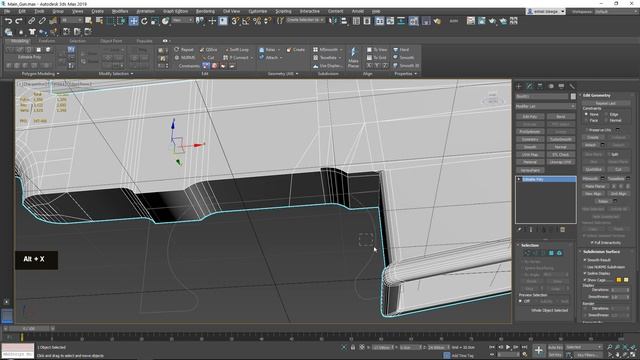Click the first yellow cage color swatch

[619, 280]
